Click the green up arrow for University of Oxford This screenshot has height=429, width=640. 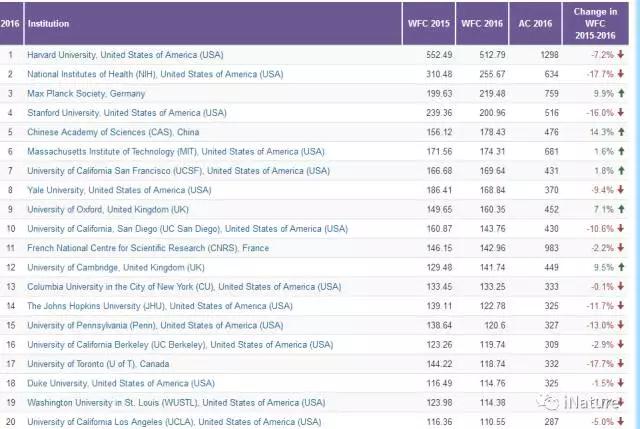[x=622, y=207]
